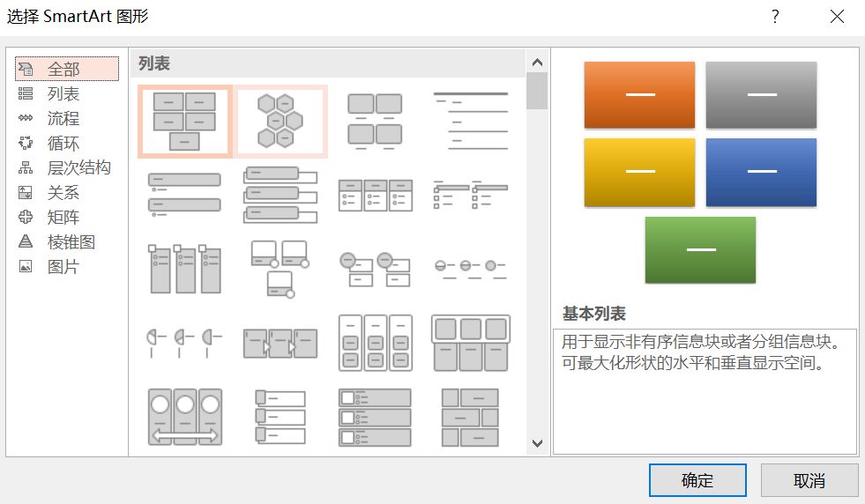Click the orange block in the preview
The image size is (865, 504).
(x=640, y=95)
